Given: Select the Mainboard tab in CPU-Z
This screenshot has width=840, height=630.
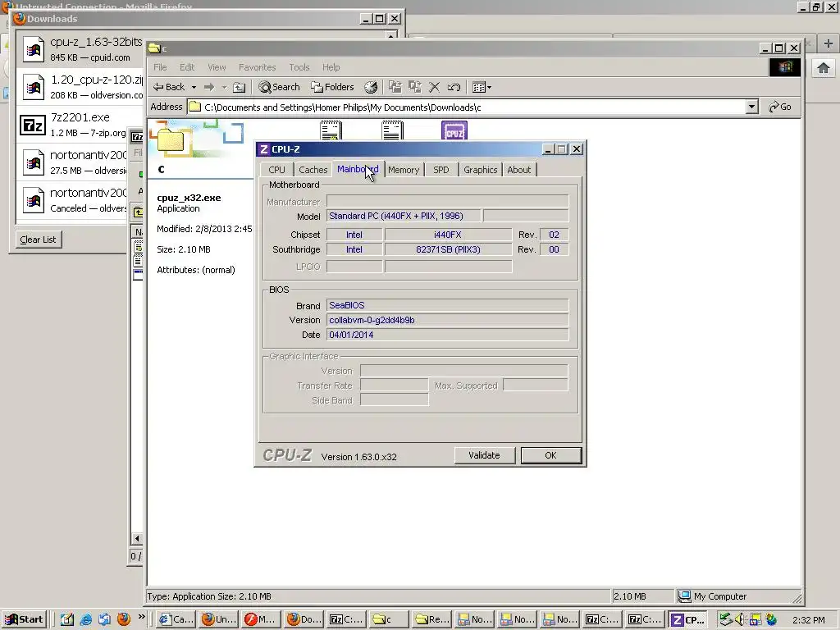Looking at the screenshot, I should 358,169.
